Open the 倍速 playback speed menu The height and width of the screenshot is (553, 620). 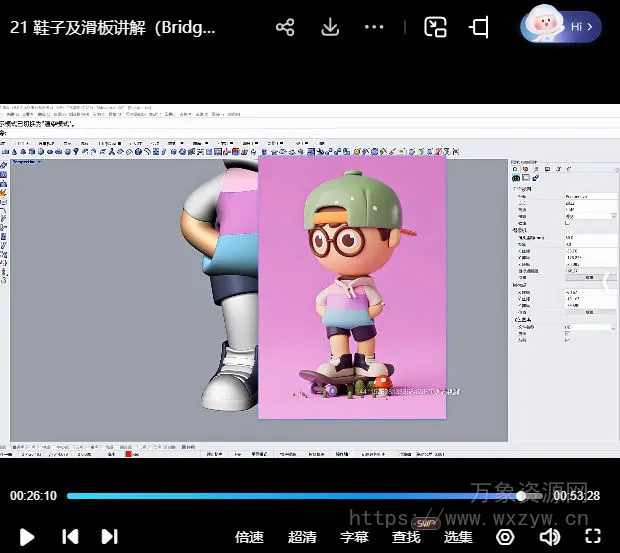click(249, 537)
